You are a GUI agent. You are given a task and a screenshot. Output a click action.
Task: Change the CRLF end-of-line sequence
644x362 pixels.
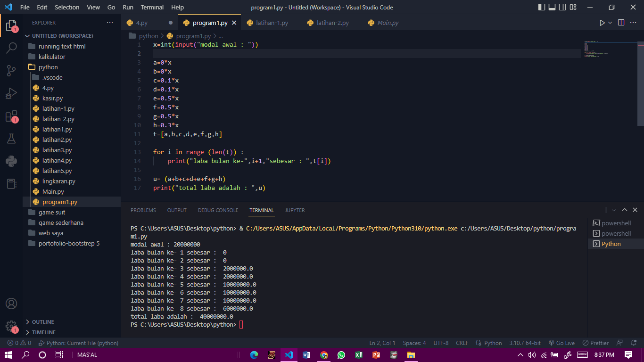(x=462, y=343)
